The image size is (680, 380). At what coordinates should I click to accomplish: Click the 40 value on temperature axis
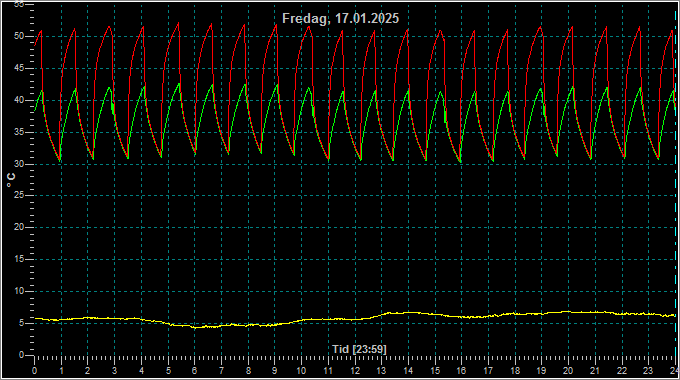coord(19,100)
